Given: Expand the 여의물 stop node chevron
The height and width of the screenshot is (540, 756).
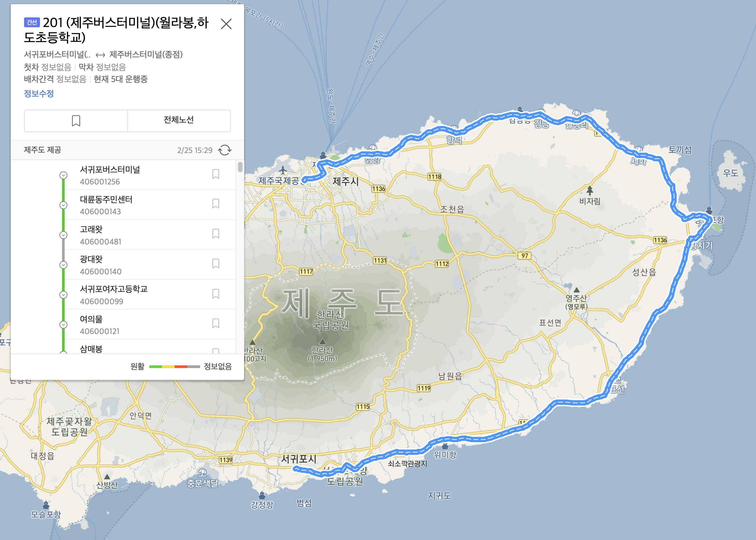Looking at the screenshot, I should coord(63,325).
